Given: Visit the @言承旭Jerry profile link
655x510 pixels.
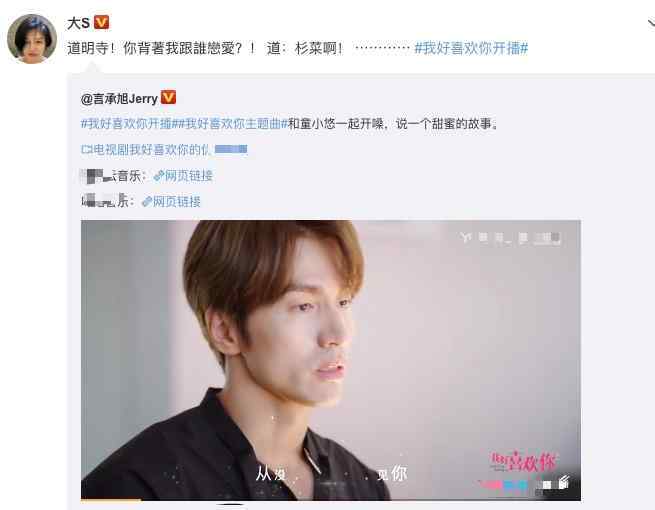Looking at the screenshot, I should point(119,99).
